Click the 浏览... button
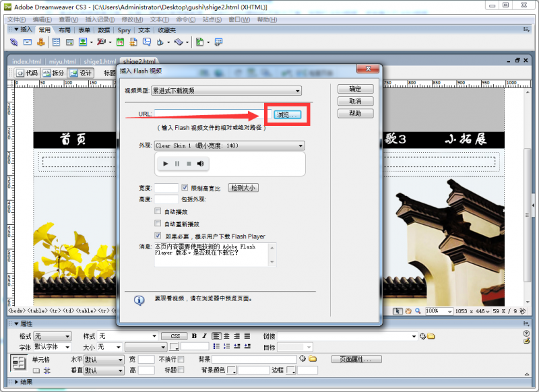The image size is (539, 392). [x=288, y=115]
